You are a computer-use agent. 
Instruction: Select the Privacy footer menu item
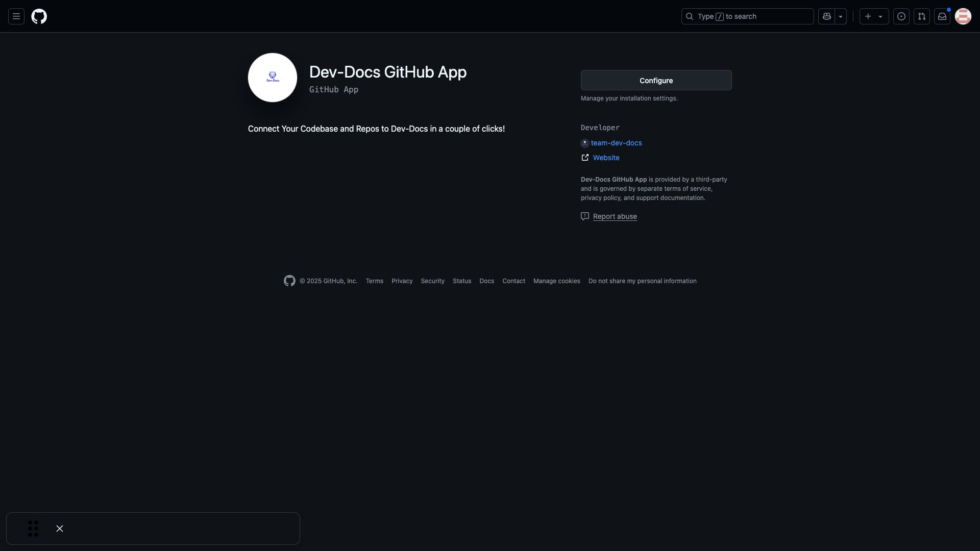[x=402, y=281]
